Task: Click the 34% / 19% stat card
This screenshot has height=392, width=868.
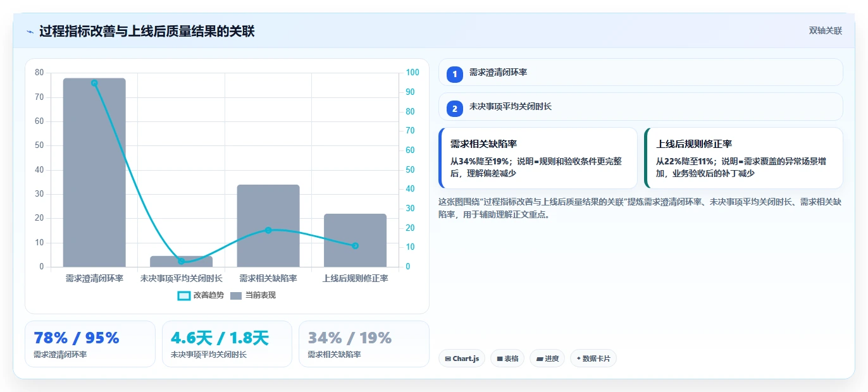Action: [364, 344]
